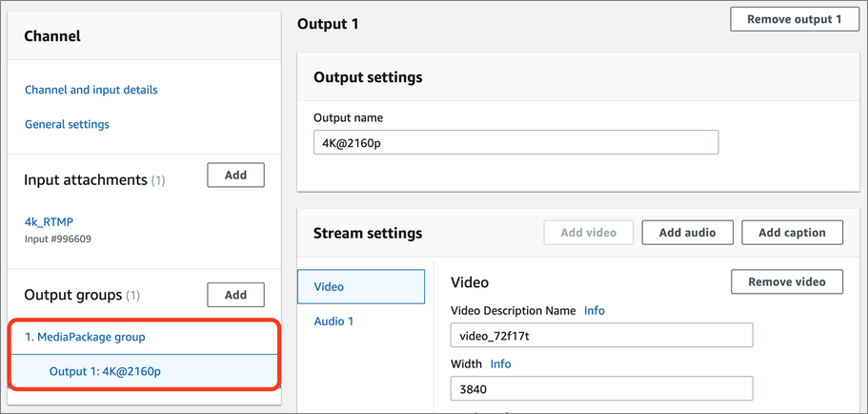This screenshot has height=414, width=868.
Task: Click the Channel panel heading
Action: (x=52, y=36)
